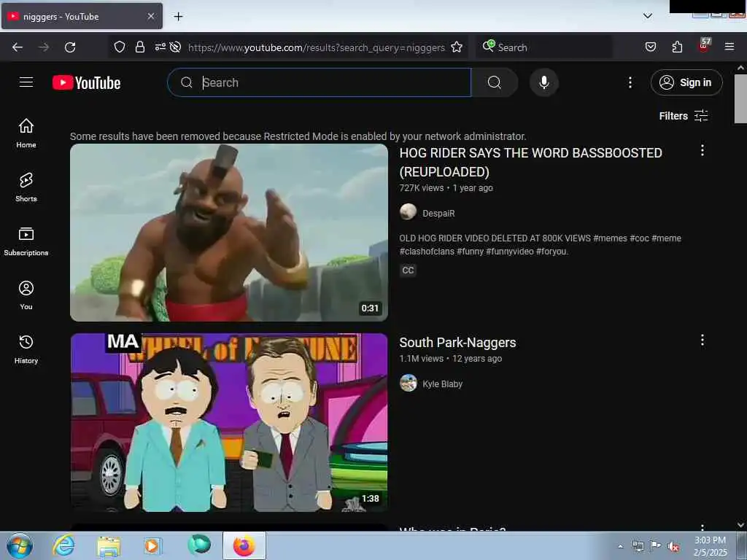Open the Filters options for the search results

click(x=684, y=116)
